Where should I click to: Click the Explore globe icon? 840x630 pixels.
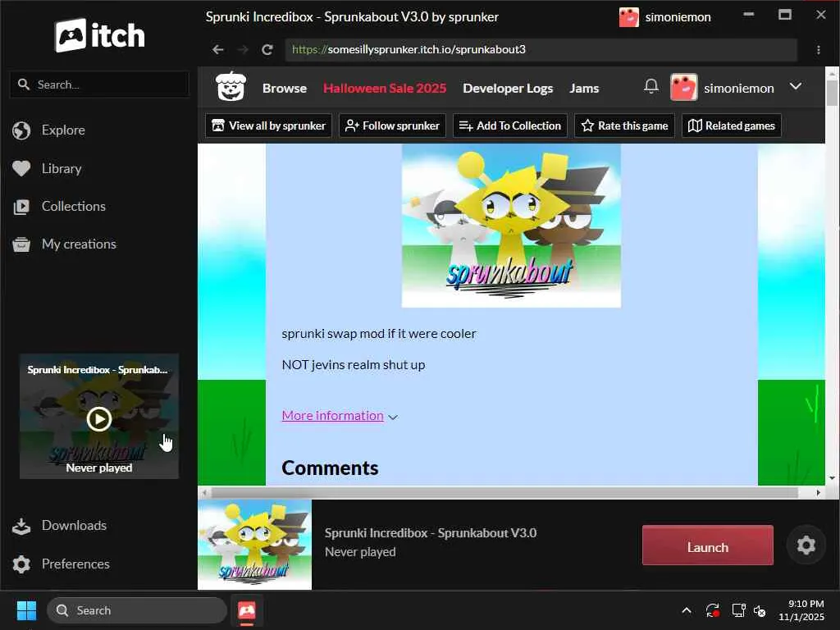(21, 130)
